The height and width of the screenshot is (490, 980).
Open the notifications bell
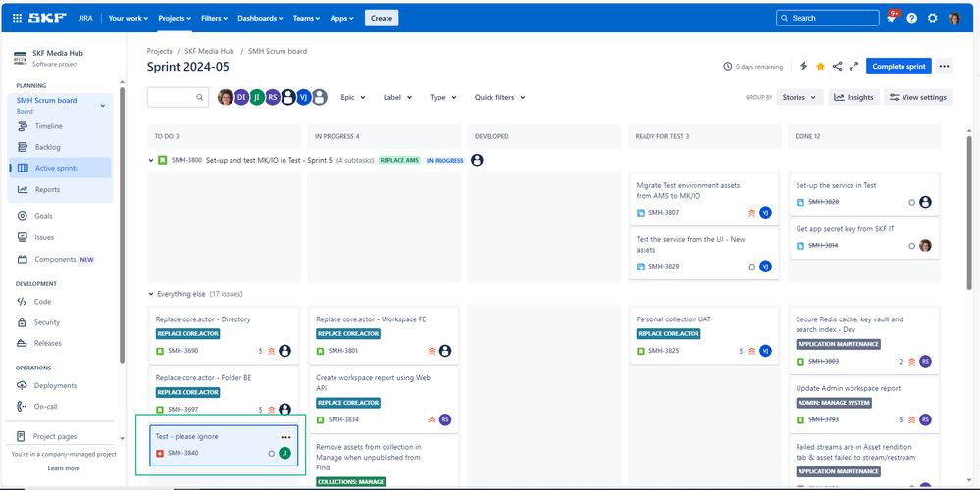892,18
